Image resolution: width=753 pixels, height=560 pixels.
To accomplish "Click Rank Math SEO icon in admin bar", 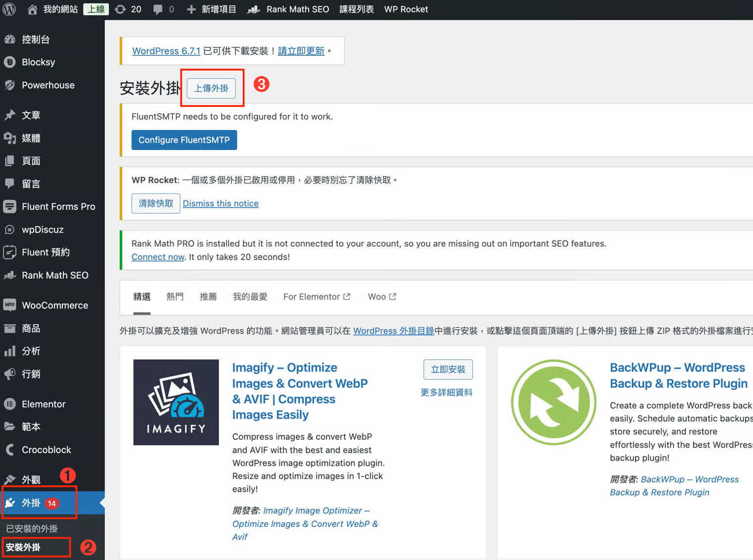I will pos(254,9).
